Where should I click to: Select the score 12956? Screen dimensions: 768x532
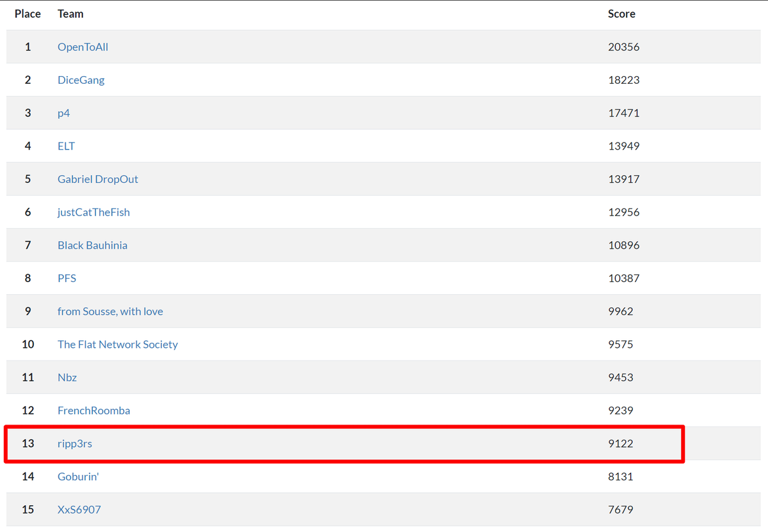[623, 212]
